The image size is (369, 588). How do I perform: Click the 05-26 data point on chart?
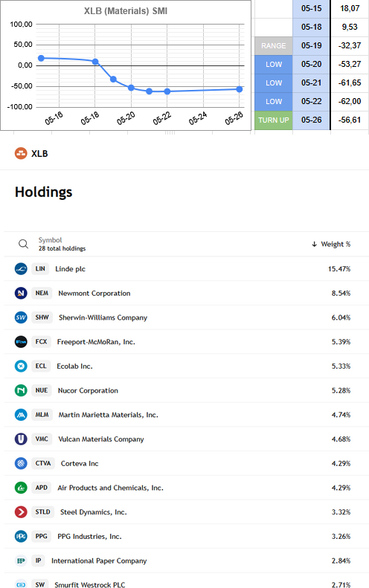(239, 89)
